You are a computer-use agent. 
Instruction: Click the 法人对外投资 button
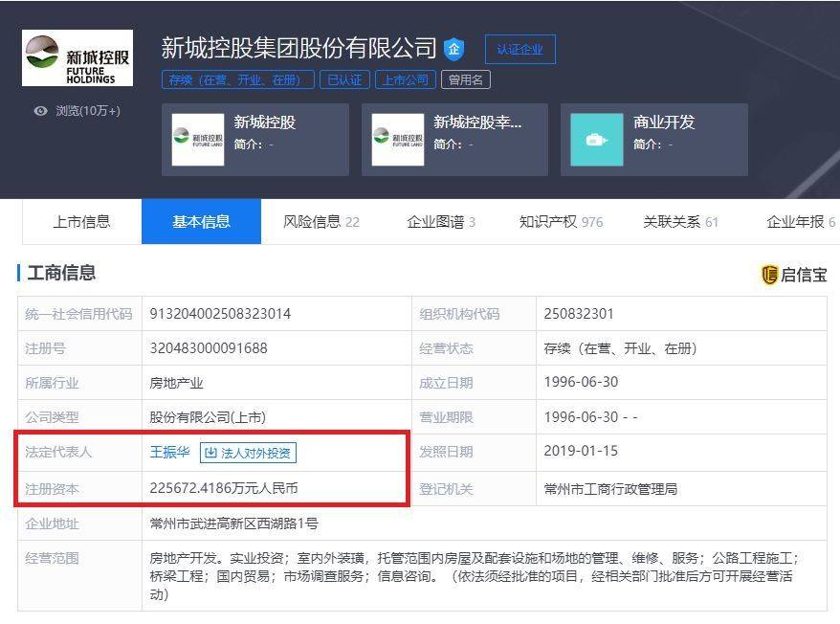point(248,453)
